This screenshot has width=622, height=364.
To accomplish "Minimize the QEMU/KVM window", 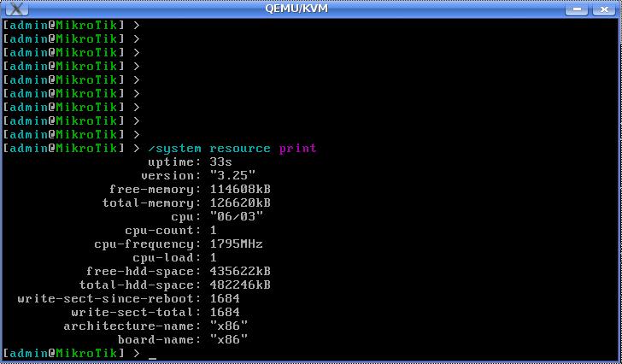I will 577,9.
